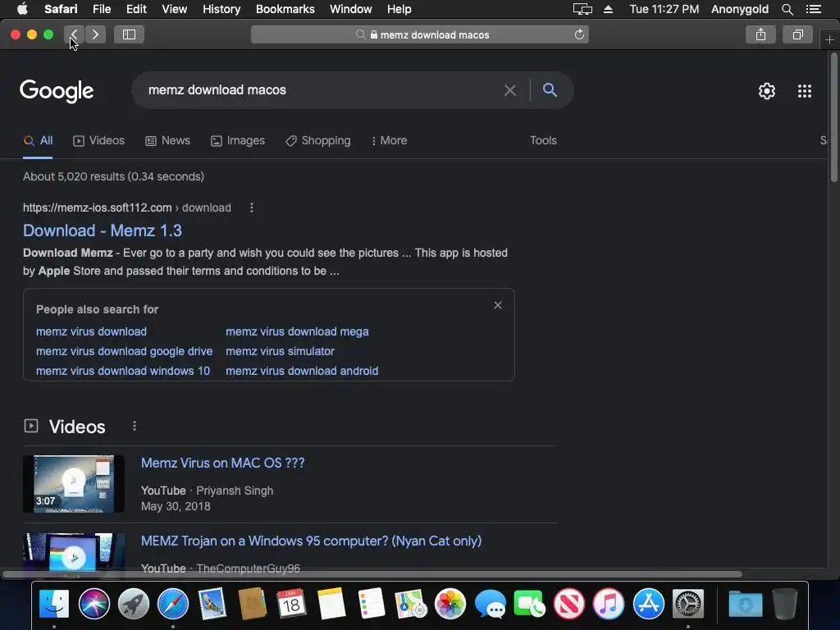Open Mail from the Dock

212,604
